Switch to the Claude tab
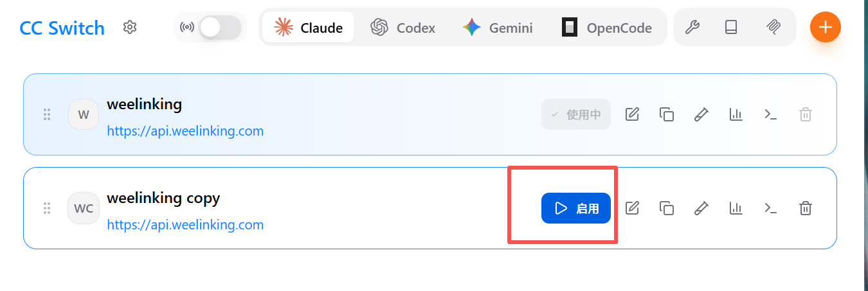 [309, 28]
